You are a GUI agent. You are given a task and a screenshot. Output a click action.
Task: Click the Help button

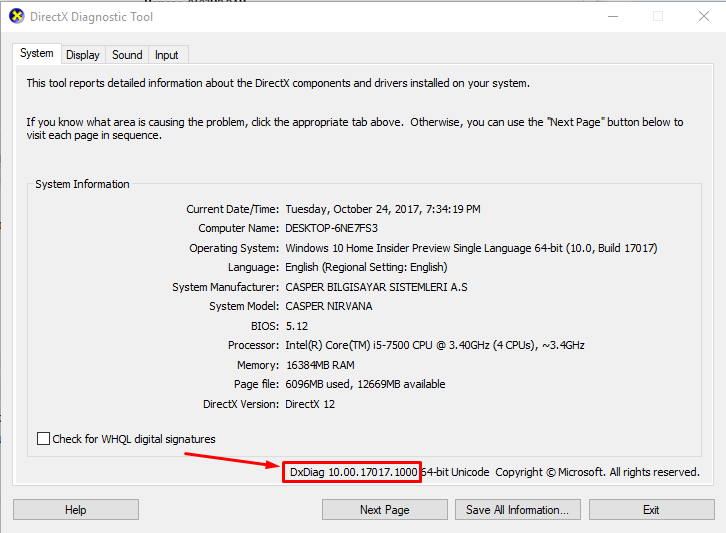click(75, 509)
